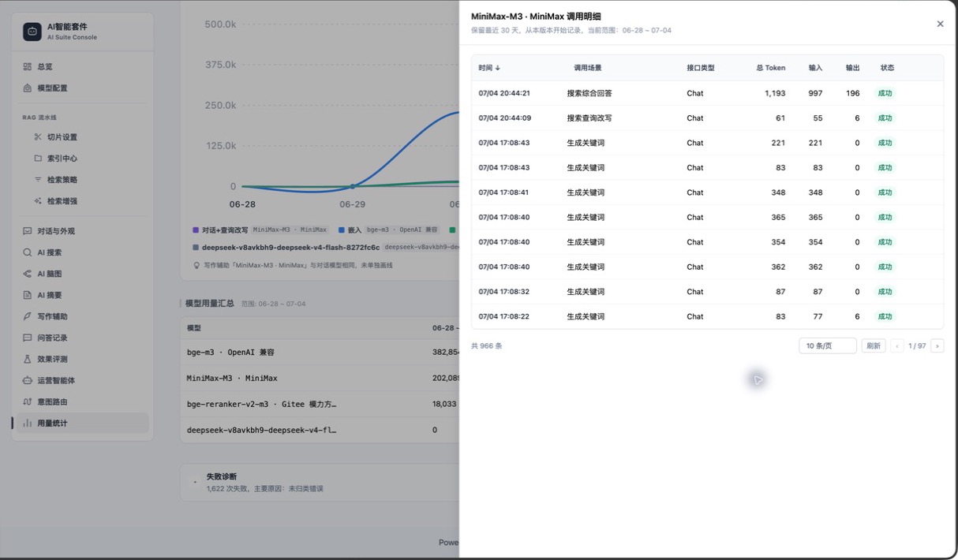Open 对话与外观 chat icon
The height and width of the screenshot is (560, 958).
point(28,231)
